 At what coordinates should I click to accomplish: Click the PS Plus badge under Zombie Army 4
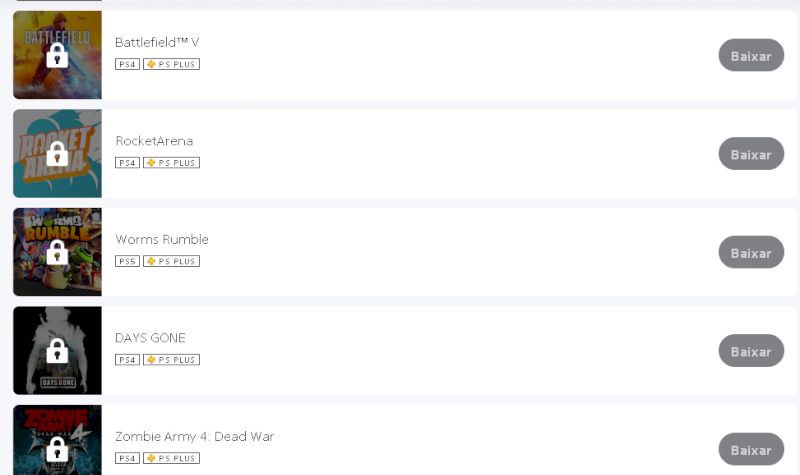171,458
